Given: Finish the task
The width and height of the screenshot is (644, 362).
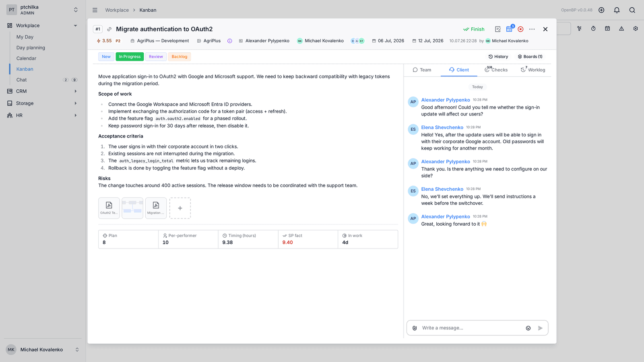Looking at the screenshot, I should pos(474,29).
